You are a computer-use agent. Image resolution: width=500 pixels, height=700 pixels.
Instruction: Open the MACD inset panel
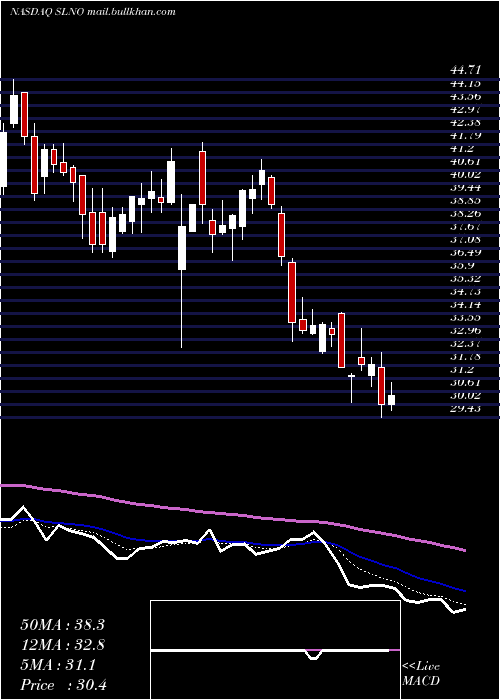[x=275, y=650]
